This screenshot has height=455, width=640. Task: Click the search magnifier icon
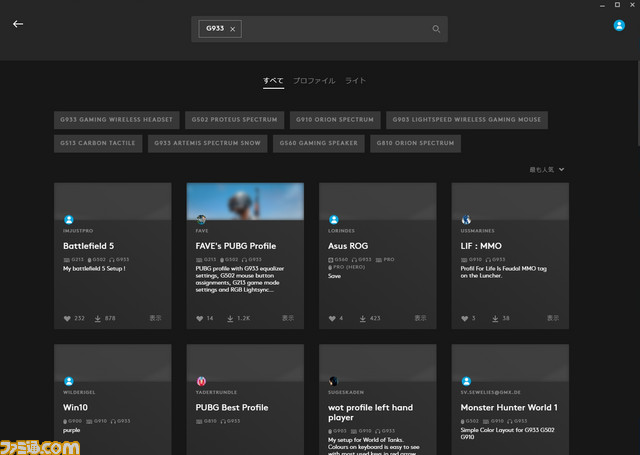point(436,29)
